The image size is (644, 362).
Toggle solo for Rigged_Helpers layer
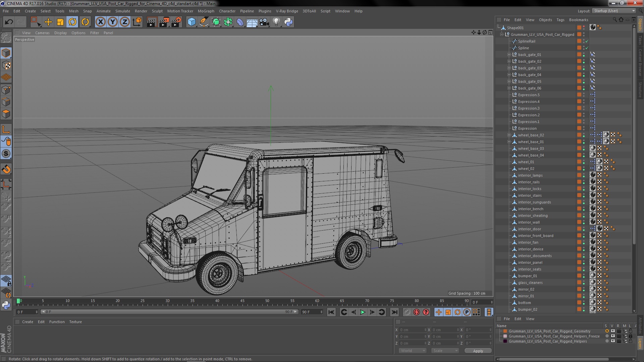[607, 341]
